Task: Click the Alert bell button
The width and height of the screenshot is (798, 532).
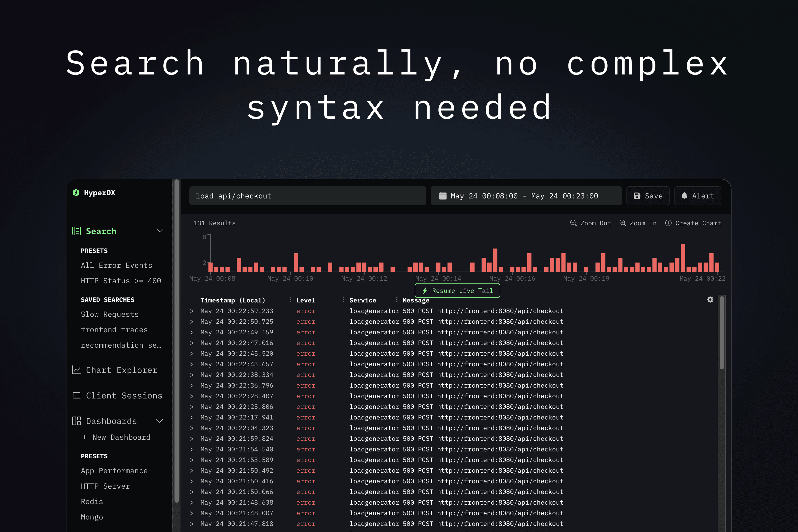Action: coord(697,196)
